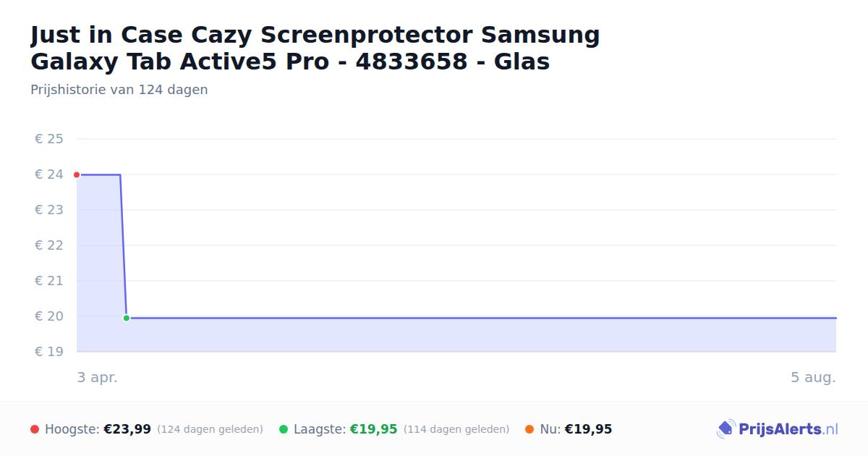Click the Hoogste €23,99 price value

point(127,429)
